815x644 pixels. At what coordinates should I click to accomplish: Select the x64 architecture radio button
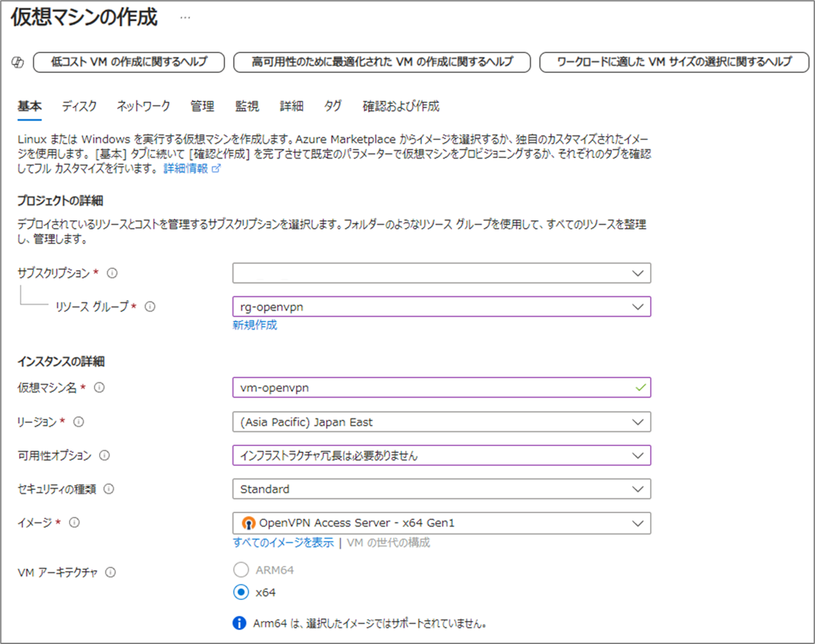tap(241, 592)
